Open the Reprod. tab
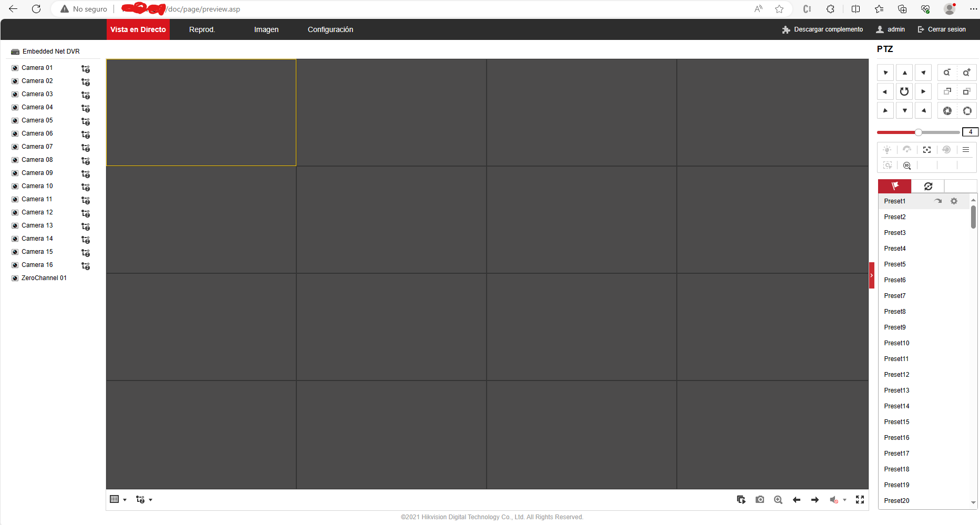This screenshot has height=525, width=980. [x=202, y=29]
